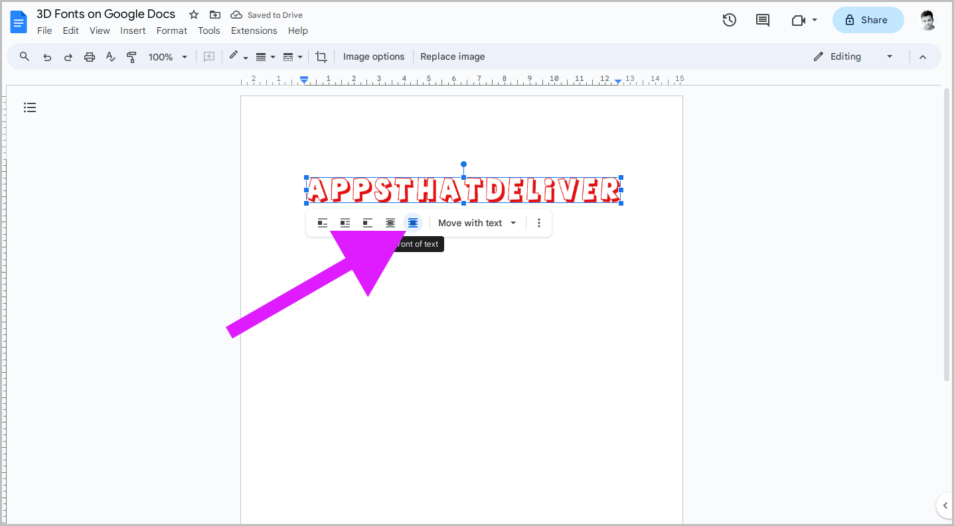Set image wrapping to In line

click(x=322, y=223)
